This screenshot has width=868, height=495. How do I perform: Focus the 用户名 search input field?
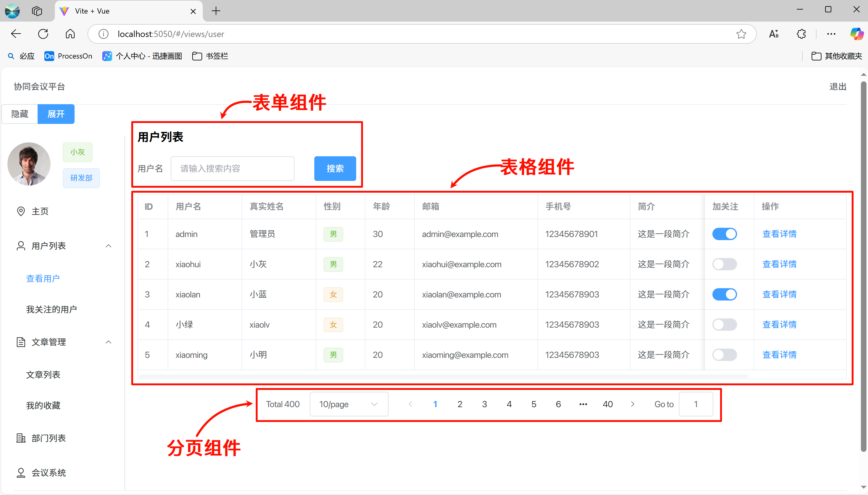coord(232,169)
